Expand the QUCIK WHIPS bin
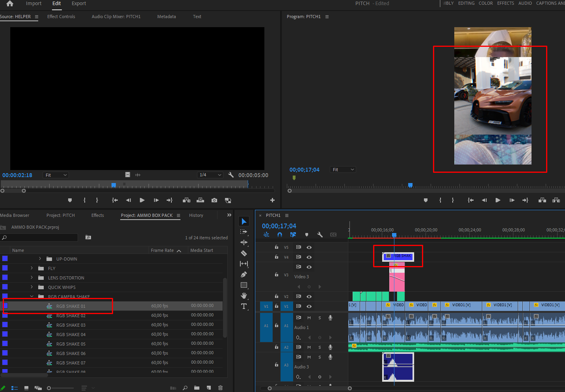Image resolution: width=565 pixels, height=392 pixels. point(32,287)
